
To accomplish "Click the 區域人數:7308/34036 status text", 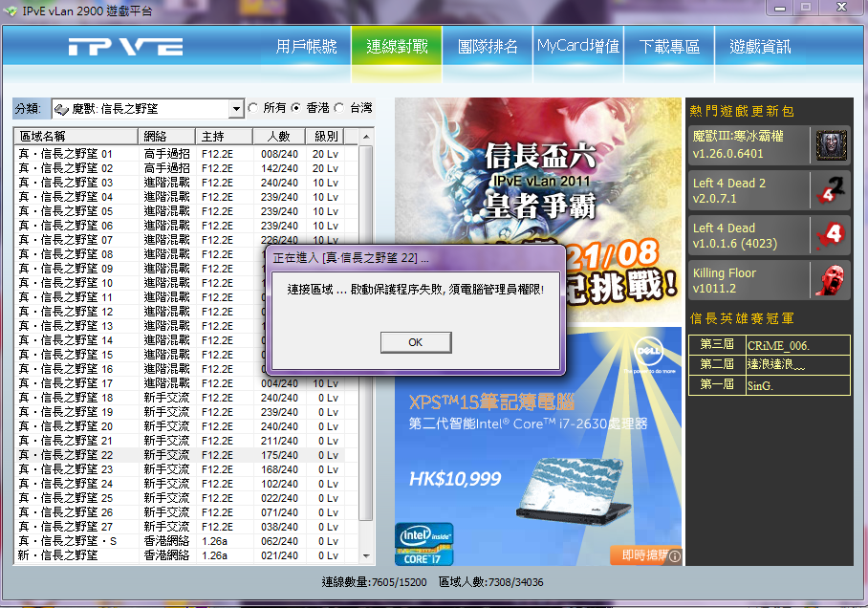I will (491, 582).
